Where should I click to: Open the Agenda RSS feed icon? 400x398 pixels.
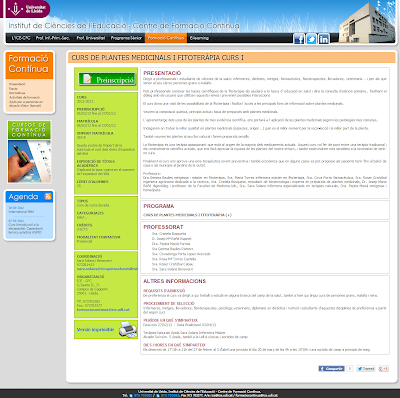coord(48,197)
